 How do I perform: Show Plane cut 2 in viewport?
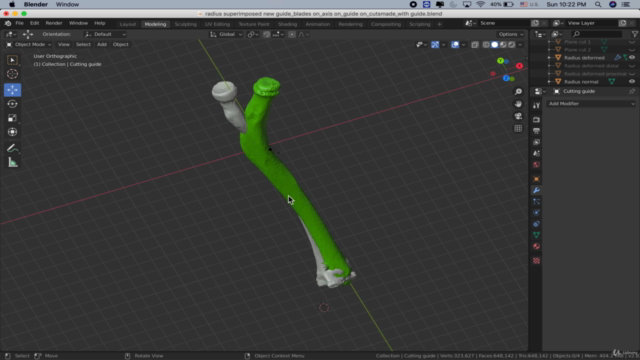[632, 50]
